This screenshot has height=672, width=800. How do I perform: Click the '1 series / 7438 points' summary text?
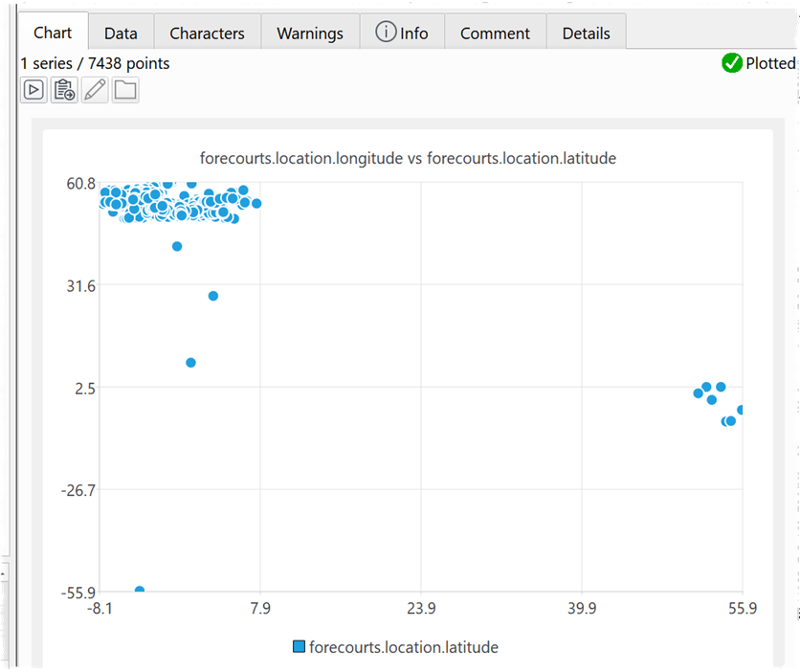pos(96,63)
